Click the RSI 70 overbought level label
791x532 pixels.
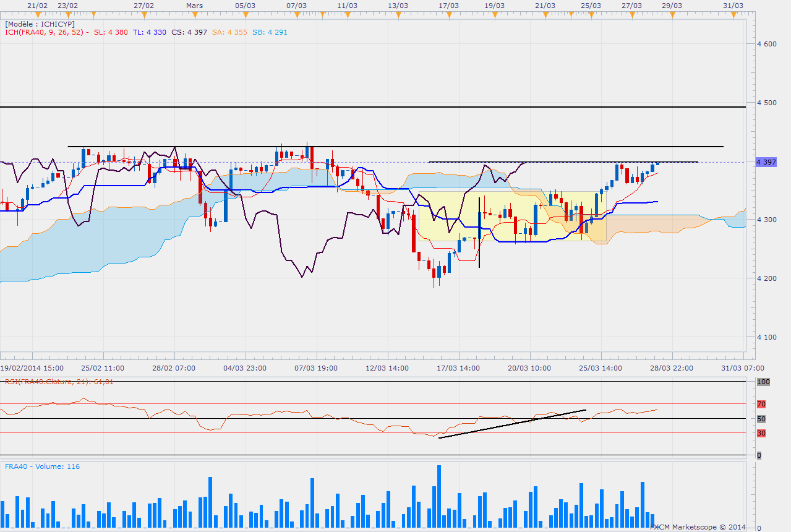click(761, 404)
